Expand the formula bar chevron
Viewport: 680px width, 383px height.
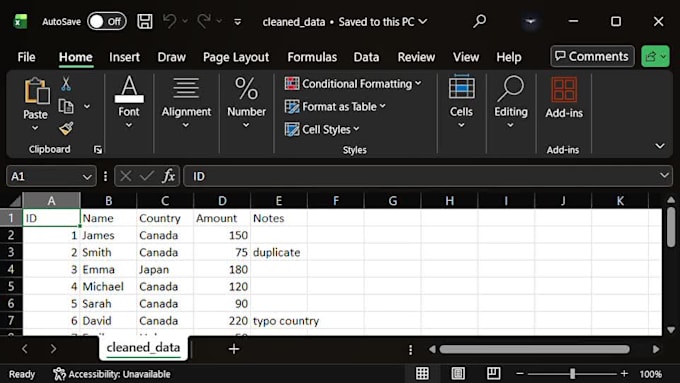click(664, 176)
